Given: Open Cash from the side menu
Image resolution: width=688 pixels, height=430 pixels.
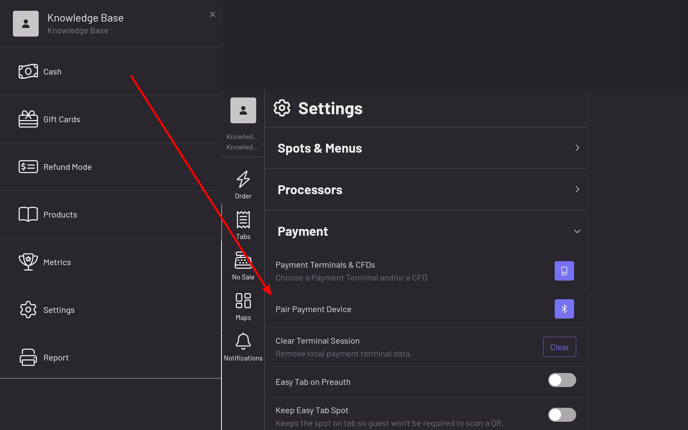Looking at the screenshot, I should (52, 72).
